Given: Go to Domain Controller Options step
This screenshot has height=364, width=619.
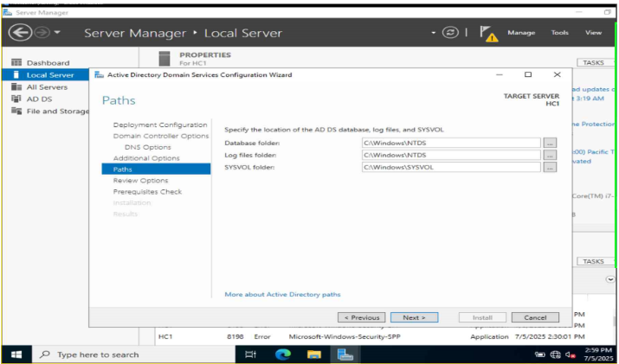Looking at the screenshot, I should [x=161, y=136].
